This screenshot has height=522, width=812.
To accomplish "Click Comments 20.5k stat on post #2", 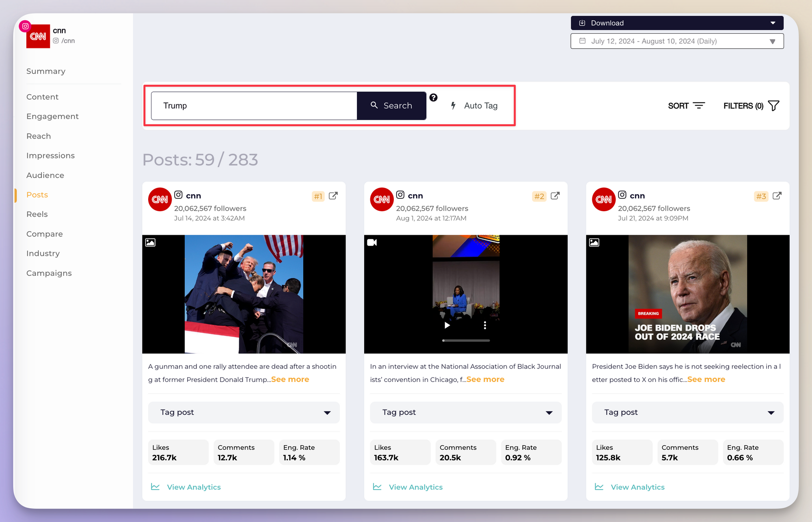I will pos(466,452).
